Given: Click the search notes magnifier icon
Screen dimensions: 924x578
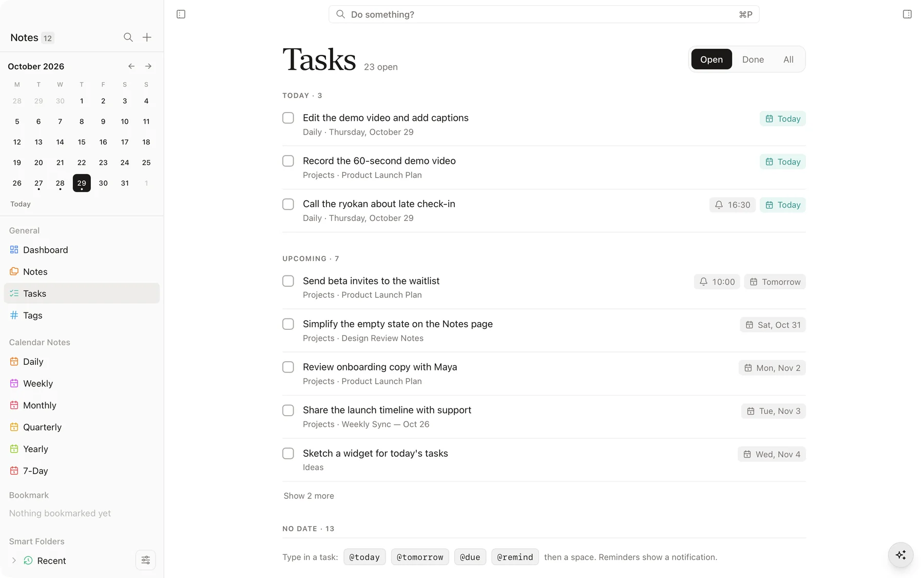Looking at the screenshot, I should (x=128, y=38).
